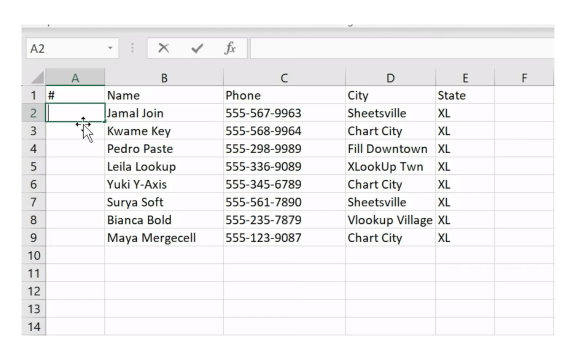Confirm entry with the checkmark icon

click(x=197, y=48)
